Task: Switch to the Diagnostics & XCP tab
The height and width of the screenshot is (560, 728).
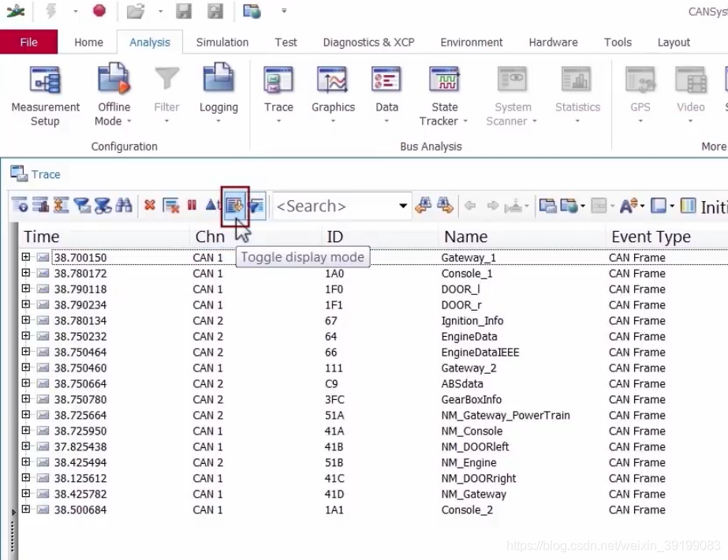Action: (x=368, y=43)
